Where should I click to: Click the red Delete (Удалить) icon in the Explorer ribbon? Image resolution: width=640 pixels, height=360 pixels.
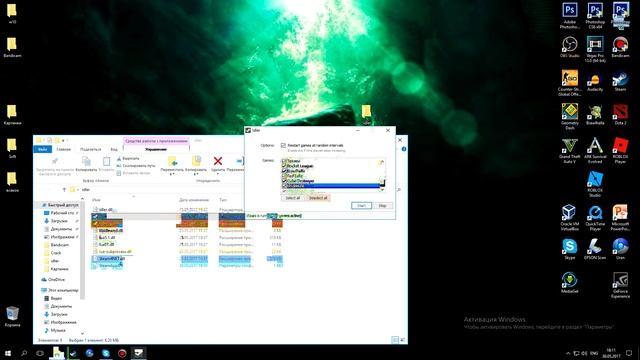(218, 162)
